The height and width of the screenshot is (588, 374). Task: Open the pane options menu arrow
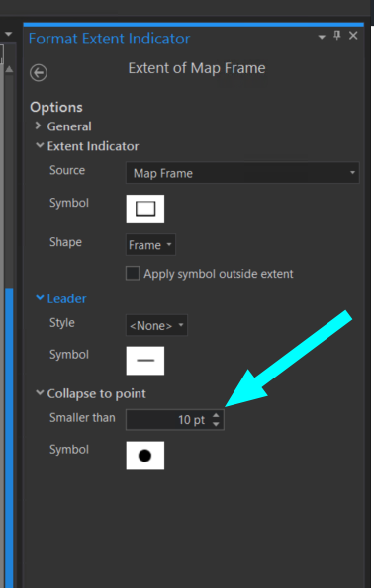pos(322,37)
